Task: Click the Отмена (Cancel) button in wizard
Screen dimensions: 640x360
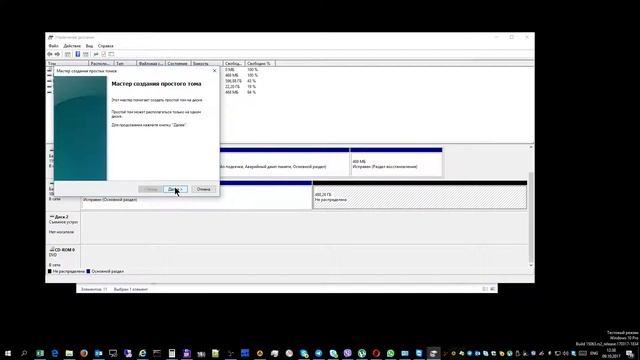Action: [x=203, y=189]
